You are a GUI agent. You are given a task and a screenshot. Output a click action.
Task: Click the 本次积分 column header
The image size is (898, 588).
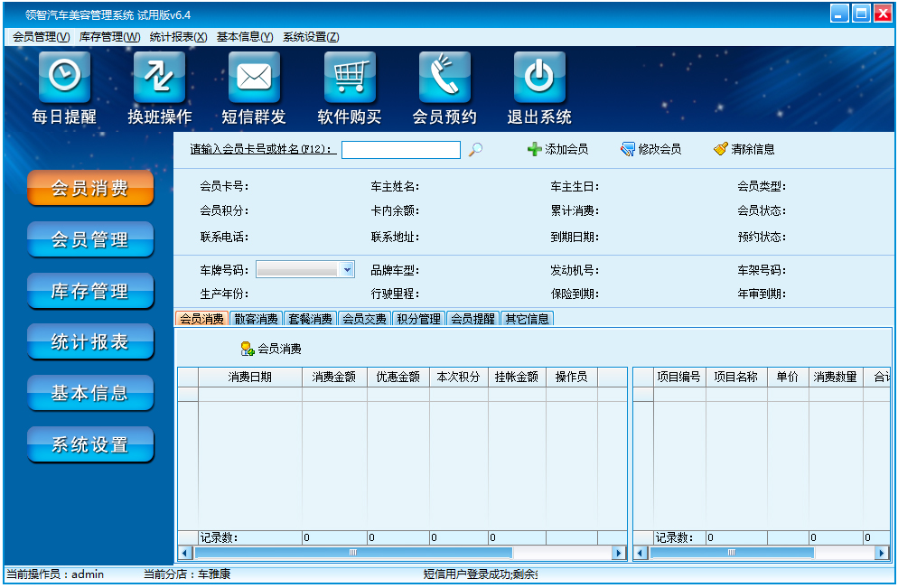[458, 378]
